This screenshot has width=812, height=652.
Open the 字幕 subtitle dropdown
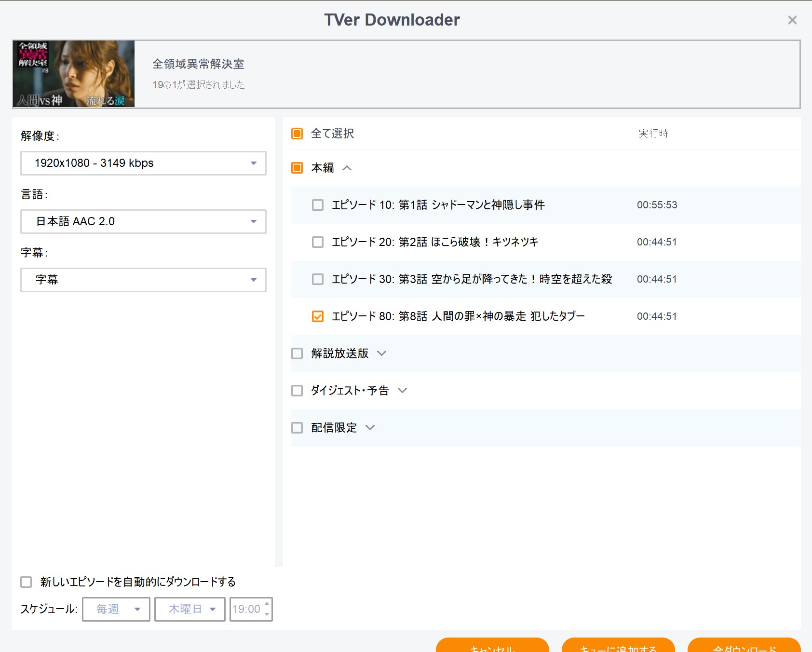143,280
